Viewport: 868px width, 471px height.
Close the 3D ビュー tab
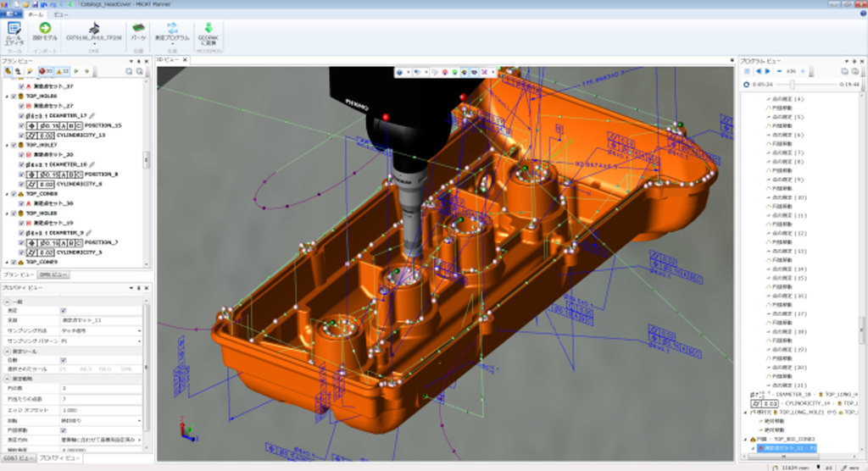click(x=185, y=60)
